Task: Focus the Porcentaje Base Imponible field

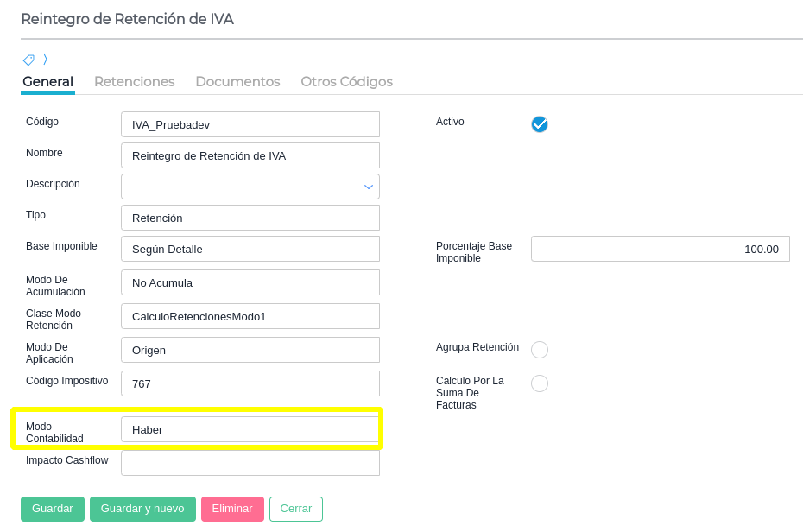Action: [x=660, y=249]
